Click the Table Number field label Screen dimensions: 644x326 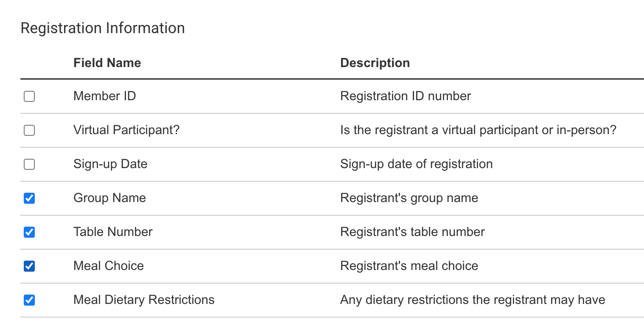pos(113,232)
